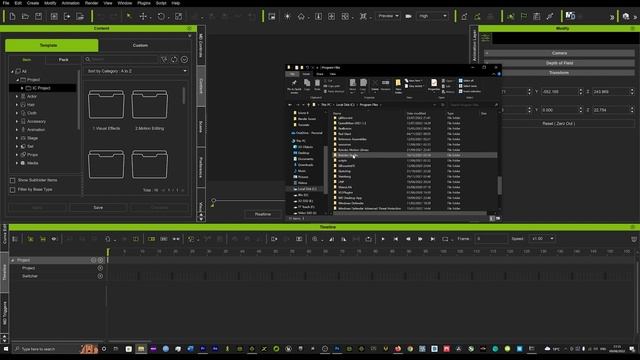Click the Content search input field
Viewport: 640px width, 360px height.
pos(121,60)
